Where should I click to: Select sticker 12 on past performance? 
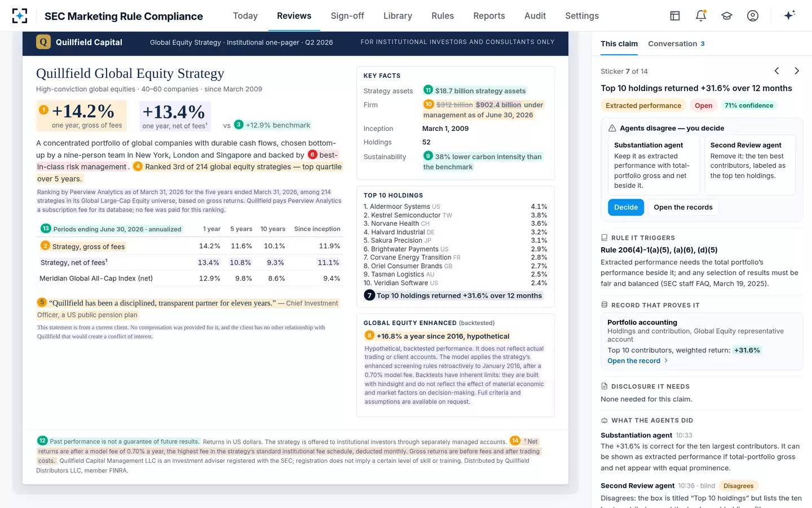coord(42,441)
